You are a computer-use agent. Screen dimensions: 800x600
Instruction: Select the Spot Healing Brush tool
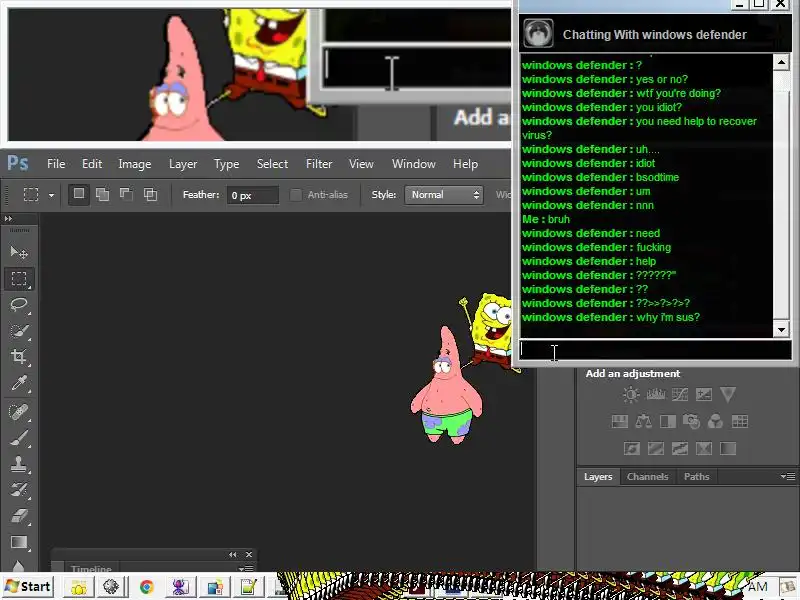pos(19,412)
